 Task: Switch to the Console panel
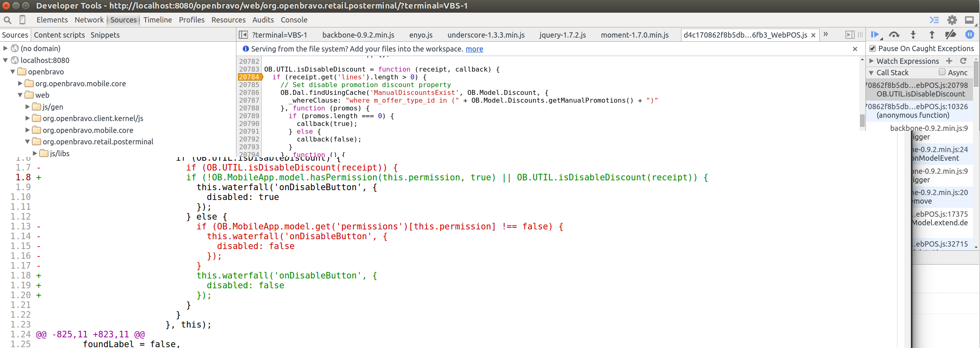click(x=294, y=20)
